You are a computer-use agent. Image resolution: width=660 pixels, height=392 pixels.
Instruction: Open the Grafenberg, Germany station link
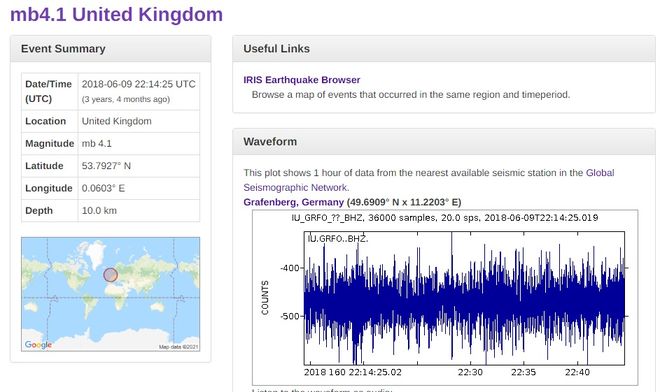pyautogui.click(x=293, y=202)
